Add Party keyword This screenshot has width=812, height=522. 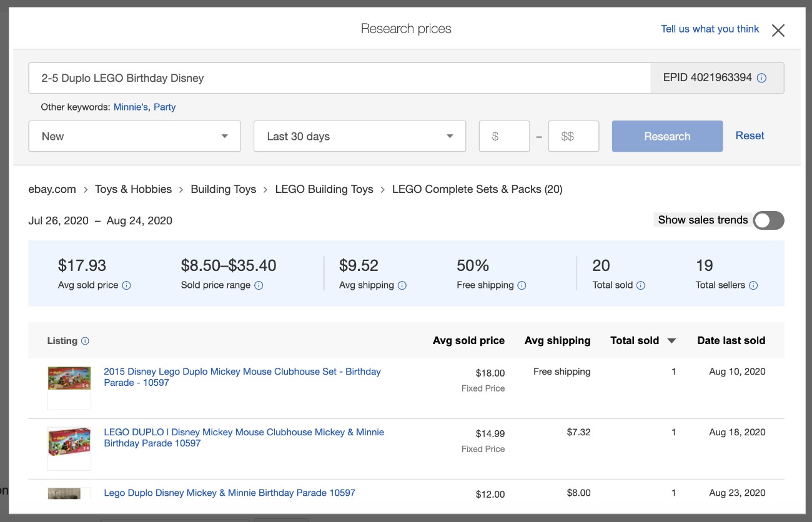click(x=165, y=107)
